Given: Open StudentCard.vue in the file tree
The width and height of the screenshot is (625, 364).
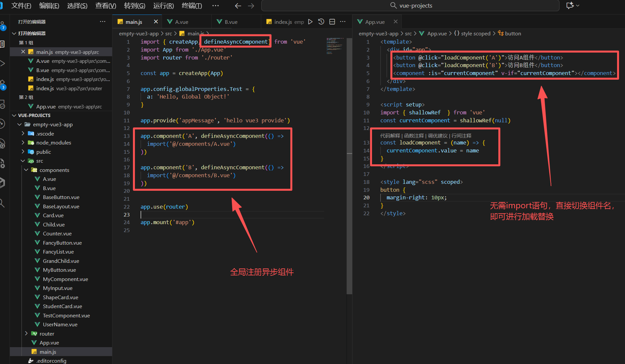Looking at the screenshot, I should click(x=61, y=306).
